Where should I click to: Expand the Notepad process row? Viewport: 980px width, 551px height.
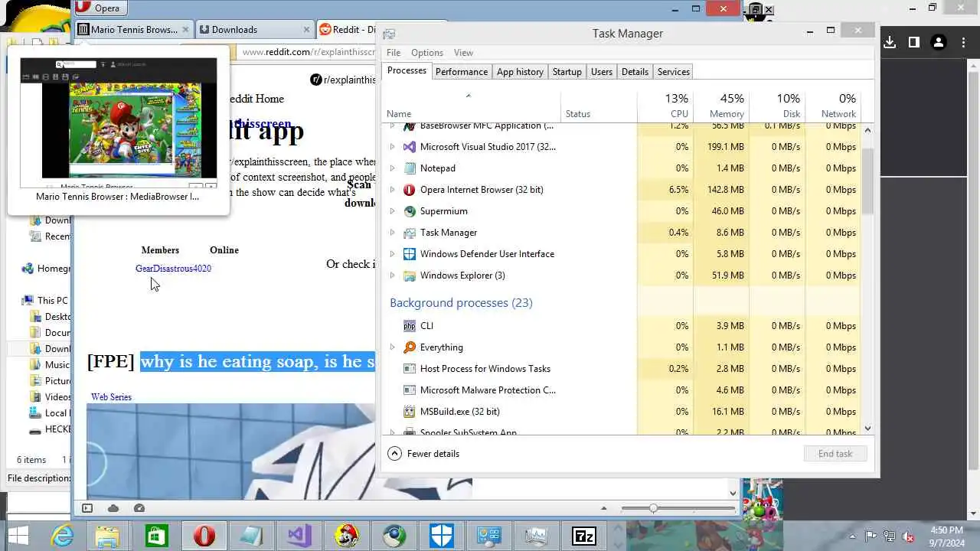(393, 168)
